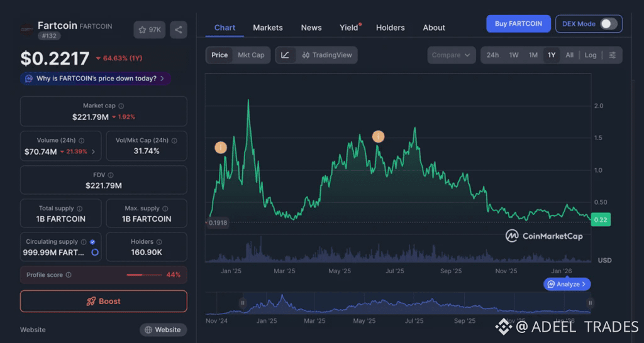This screenshot has width=644, height=343.
Task: Add Fartcoin to watchlist via the star button
Action: tap(150, 30)
